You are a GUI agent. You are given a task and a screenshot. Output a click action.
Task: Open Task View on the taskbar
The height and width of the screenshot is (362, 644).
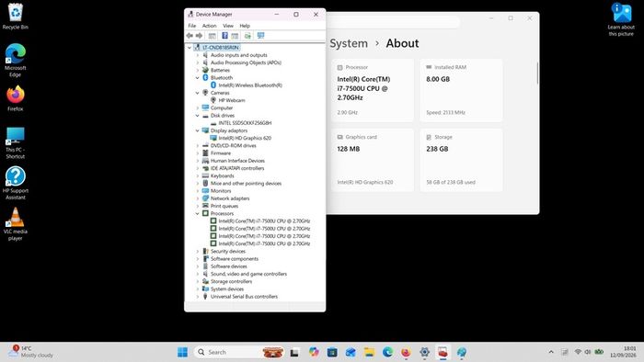coord(294,352)
